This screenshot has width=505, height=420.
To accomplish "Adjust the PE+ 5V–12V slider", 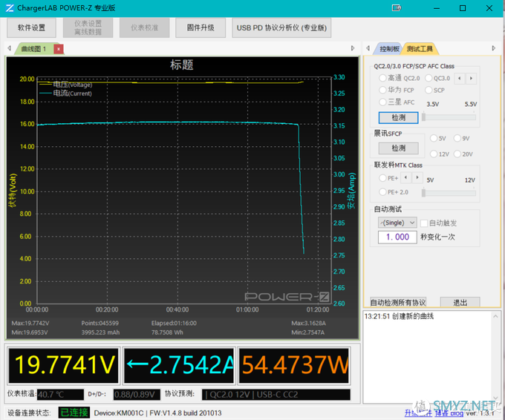I will click(449, 192).
